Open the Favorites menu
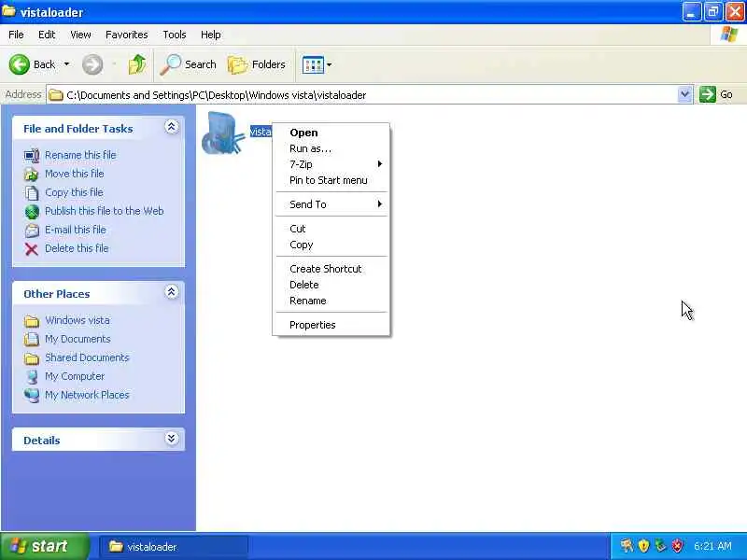Viewport: 747px width, 560px height. (127, 35)
